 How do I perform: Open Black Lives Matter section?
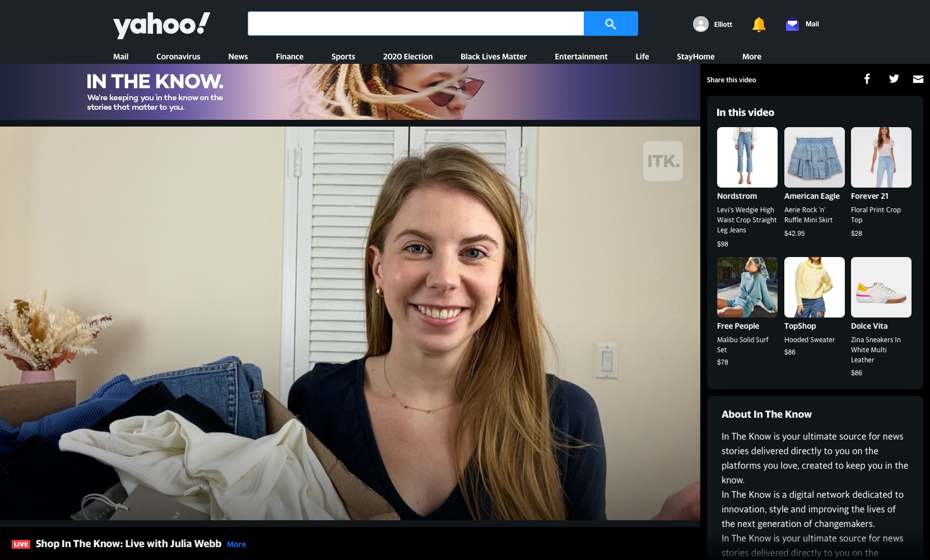click(x=494, y=57)
